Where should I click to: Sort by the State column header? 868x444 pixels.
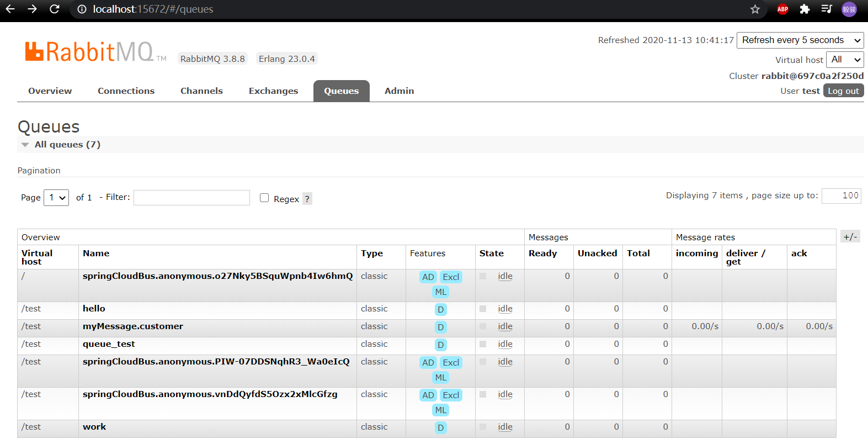coord(492,253)
